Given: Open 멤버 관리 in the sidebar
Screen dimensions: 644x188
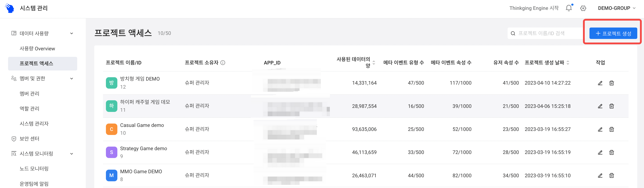Looking at the screenshot, I should 29,94.
